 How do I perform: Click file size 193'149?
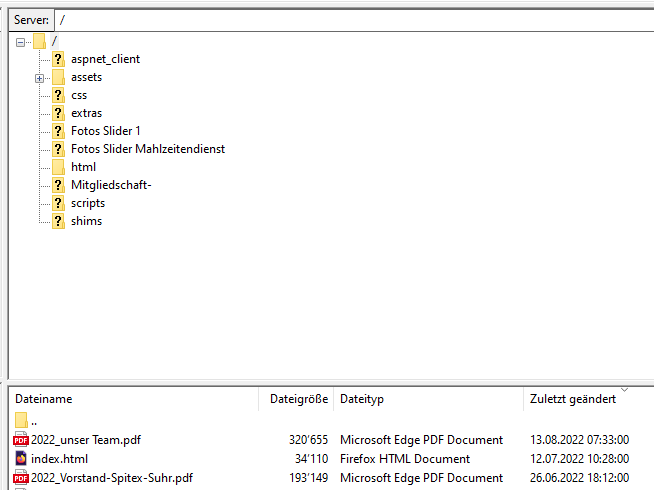pos(309,478)
